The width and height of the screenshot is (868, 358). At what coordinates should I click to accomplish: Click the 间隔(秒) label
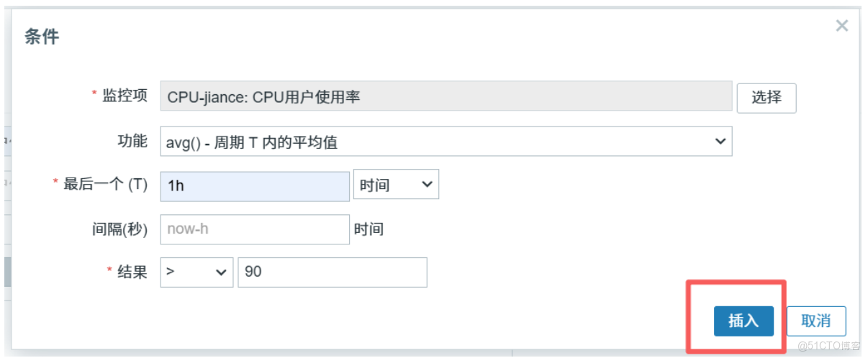click(x=115, y=229)
